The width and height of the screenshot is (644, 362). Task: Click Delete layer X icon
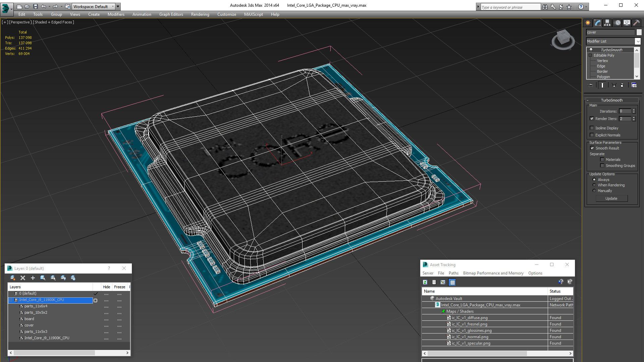(x=23, y=278)
